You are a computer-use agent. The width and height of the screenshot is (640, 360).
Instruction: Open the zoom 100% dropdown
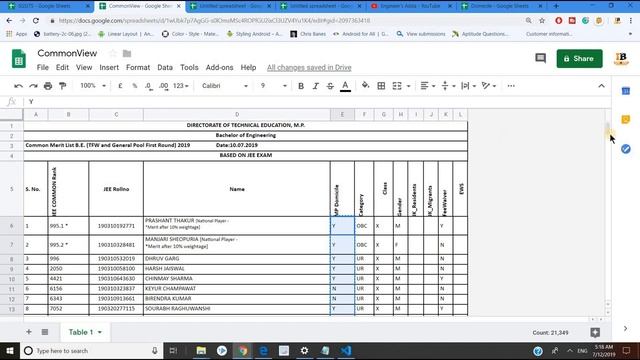click(93, 86)
